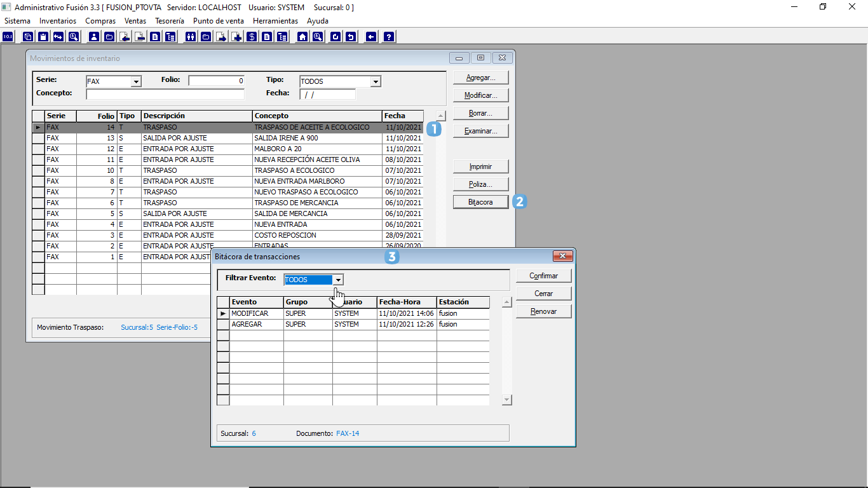Click the plain document icon right of dollar icon
This screenshot has height=488, width=868.
point(267,37)
